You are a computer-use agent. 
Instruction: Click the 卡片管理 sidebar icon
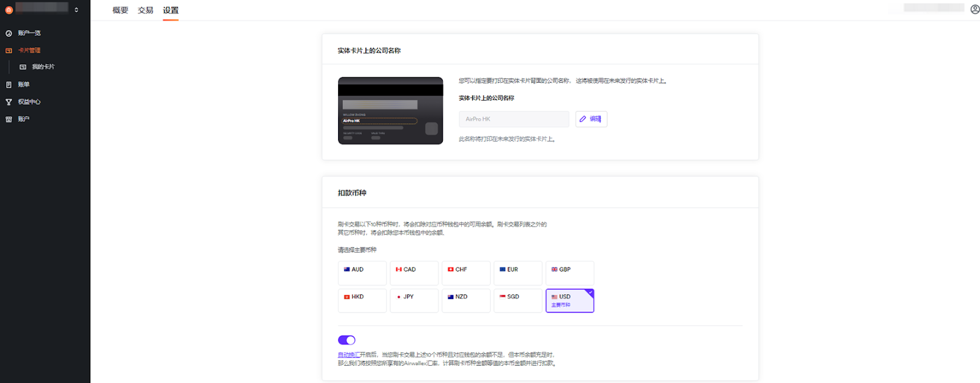coord(9,50)
